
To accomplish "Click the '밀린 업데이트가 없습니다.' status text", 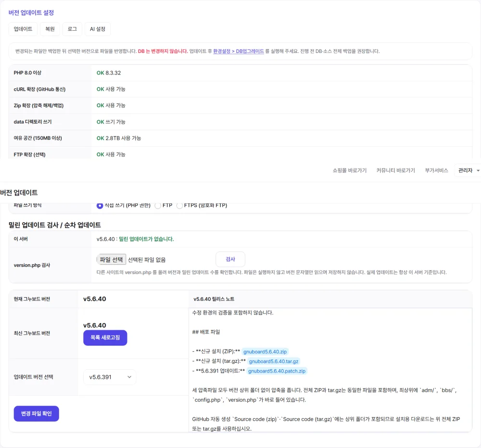I will coord(146,239).
